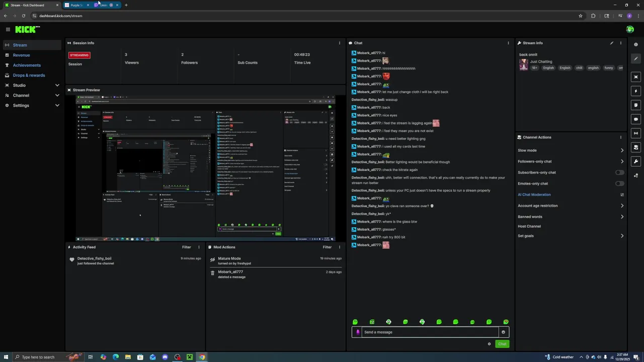Open File Explorer from the taskbar
Image resolution: width=644 pixels, height=362 pixels.
point(128,357)
